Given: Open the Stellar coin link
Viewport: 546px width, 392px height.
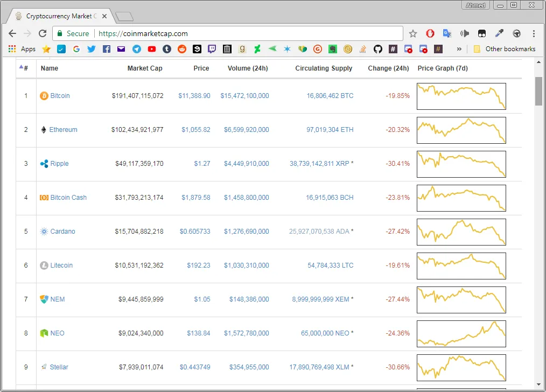Looking at the screenshot, I should [x=59, y=367].
